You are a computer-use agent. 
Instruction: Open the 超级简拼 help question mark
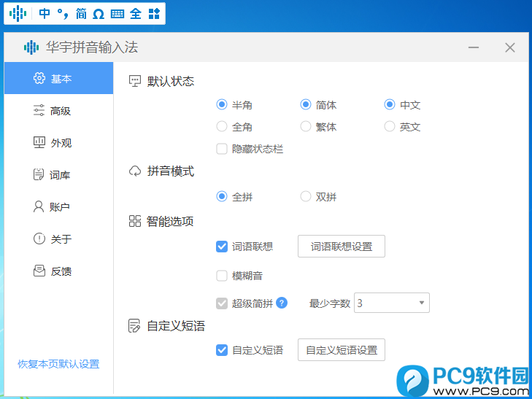282,303
